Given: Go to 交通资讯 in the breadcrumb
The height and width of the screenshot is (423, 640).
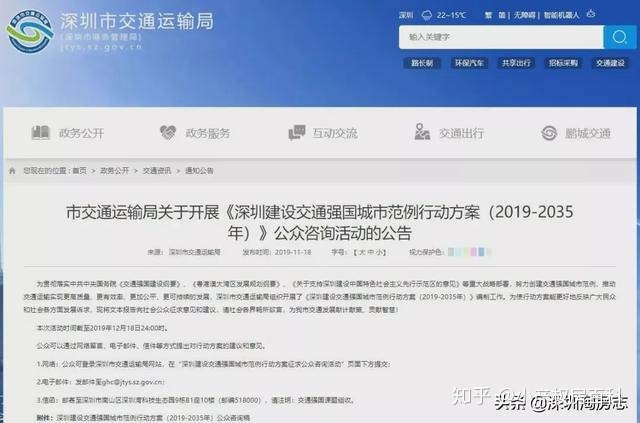Looking at the screenshot, I should tap(157, 171).
